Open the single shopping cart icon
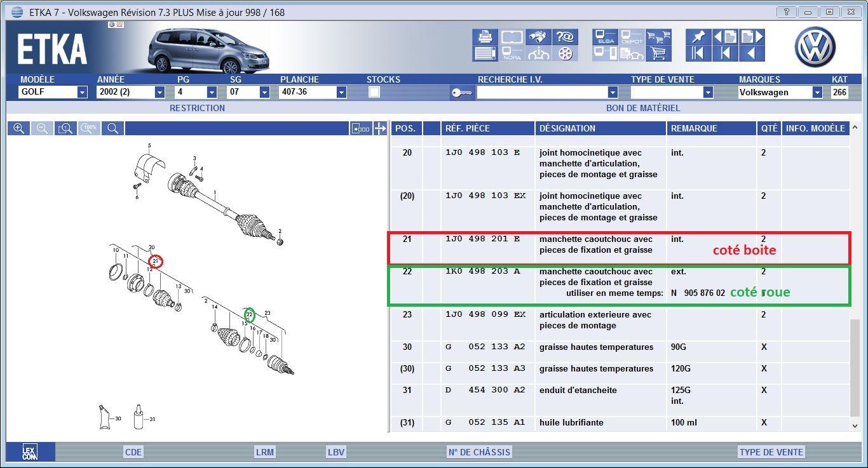This screenshot has height=468, width=868. coord(659,53)
